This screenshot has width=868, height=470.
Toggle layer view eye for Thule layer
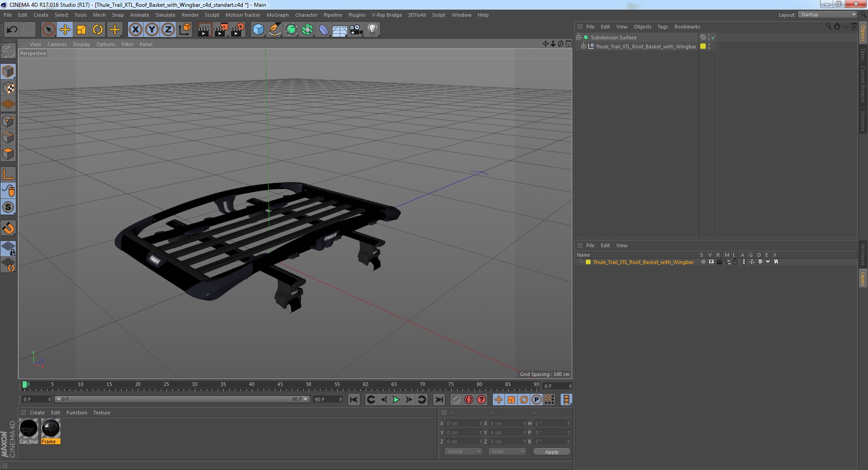pos(711,262)
